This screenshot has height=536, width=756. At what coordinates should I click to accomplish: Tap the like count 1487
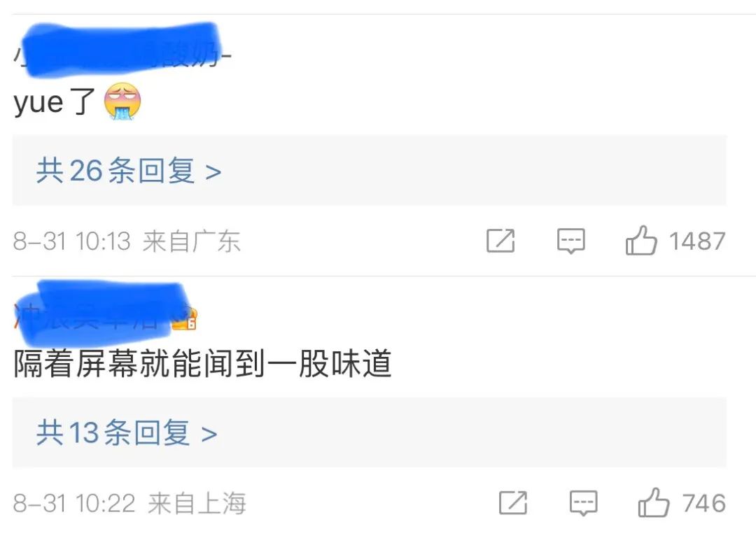point(697,241)
